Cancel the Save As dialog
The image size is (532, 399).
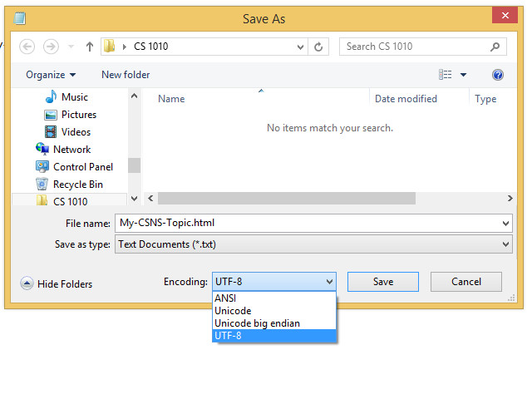(x=465, y=282)
